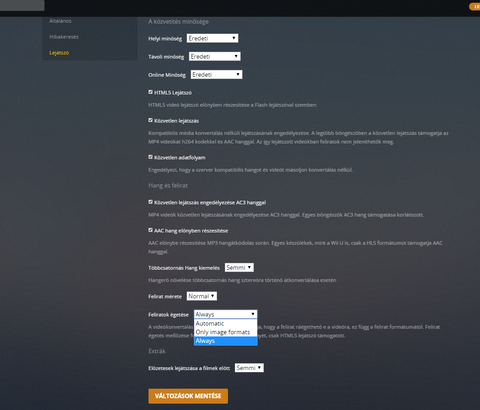
Task: Click the Közvetlen adatfolyam description text
Action: tap(250, 170)
